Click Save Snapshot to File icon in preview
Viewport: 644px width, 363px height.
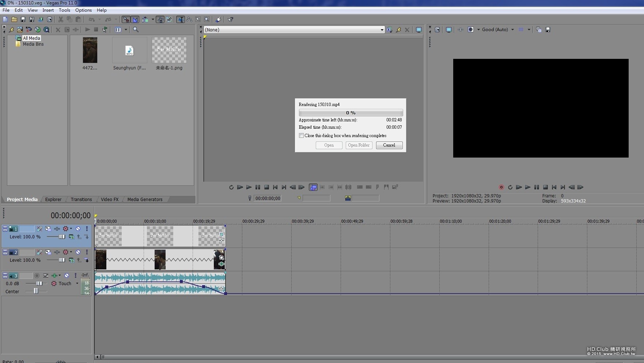[x=548, y=30]
